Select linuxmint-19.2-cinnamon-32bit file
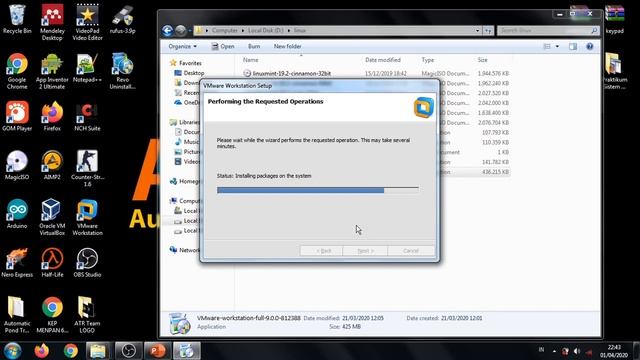640x360 pixels. point(291,73)
